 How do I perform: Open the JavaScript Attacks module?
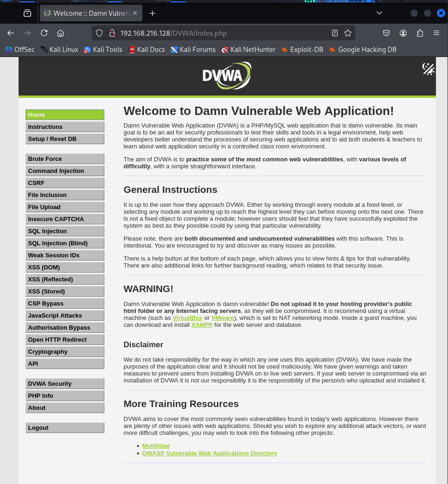tap(65, 315)
